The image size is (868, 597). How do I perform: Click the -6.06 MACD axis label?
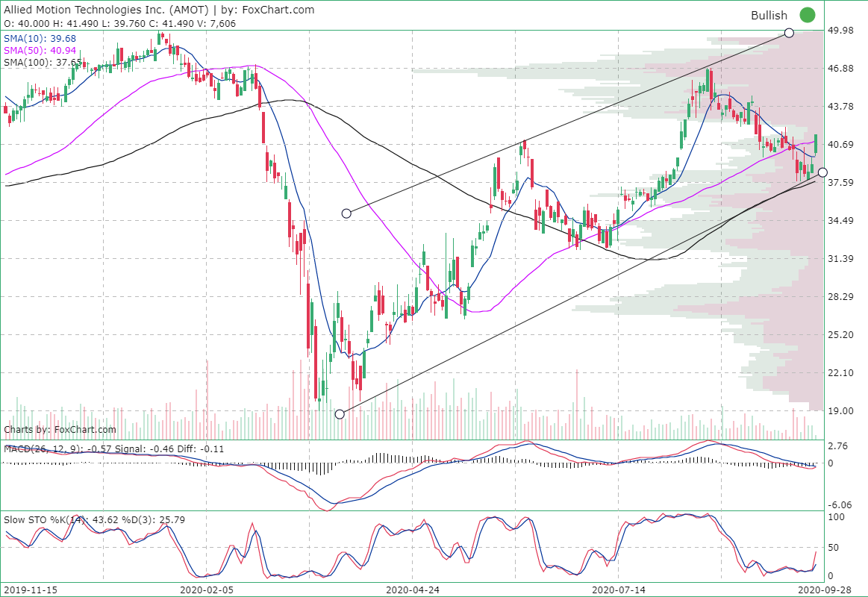tap(839, 504)
